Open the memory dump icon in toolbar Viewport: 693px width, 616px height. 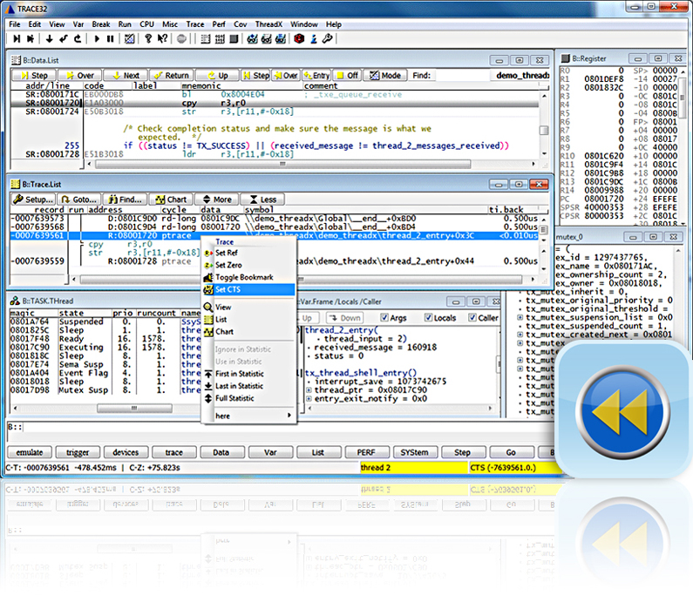[x=220, y=39]
